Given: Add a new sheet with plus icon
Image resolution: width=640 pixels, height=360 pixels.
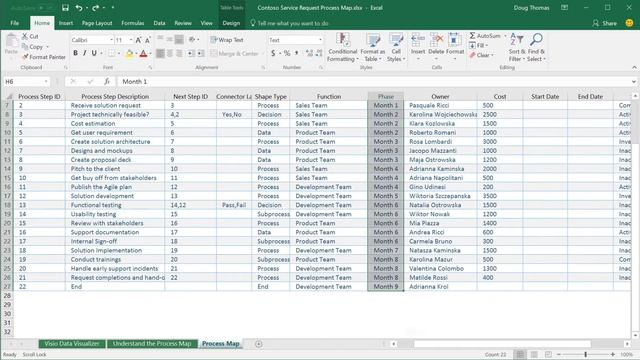Looking at the screenshot, I should coord(258,344).
